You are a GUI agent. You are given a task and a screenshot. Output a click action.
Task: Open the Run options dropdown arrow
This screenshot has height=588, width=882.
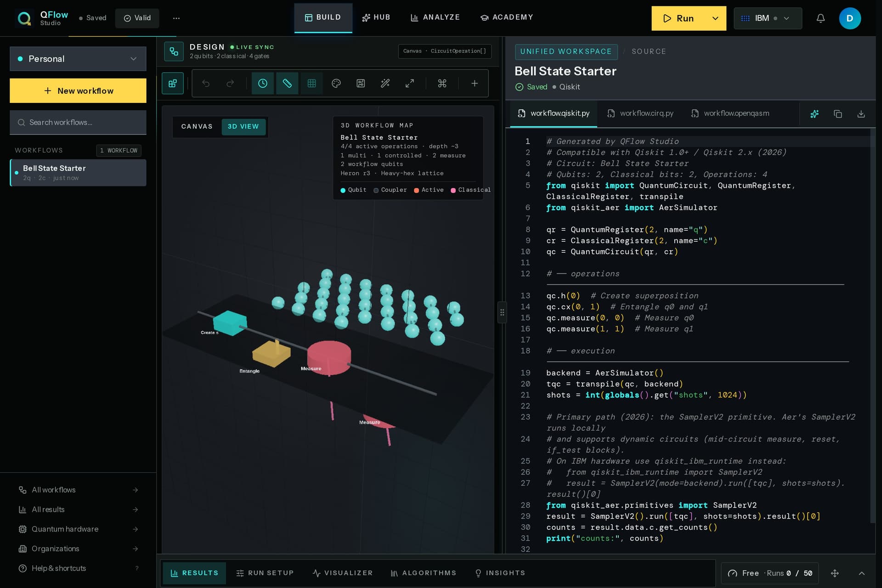click(x=715, y=18)
